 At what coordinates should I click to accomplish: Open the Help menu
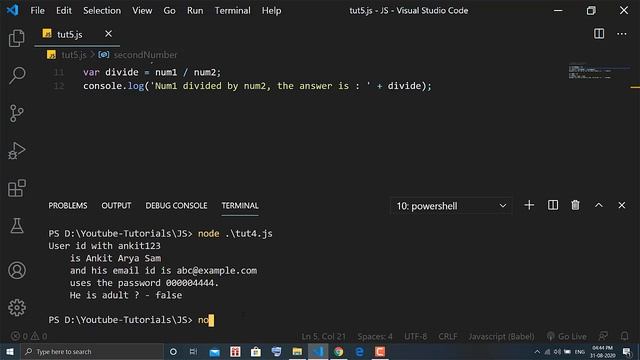(271, 11)
